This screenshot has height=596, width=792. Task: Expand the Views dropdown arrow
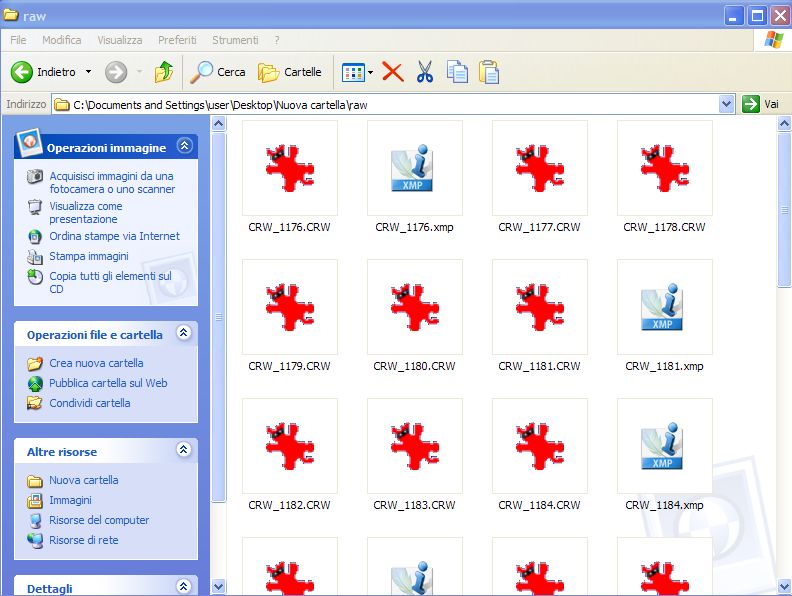(x=371, y=73)
